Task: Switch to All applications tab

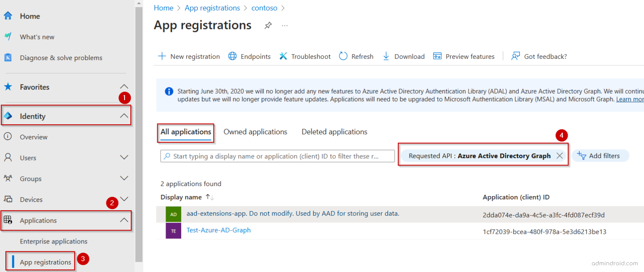Action: (x=186, y=132)
